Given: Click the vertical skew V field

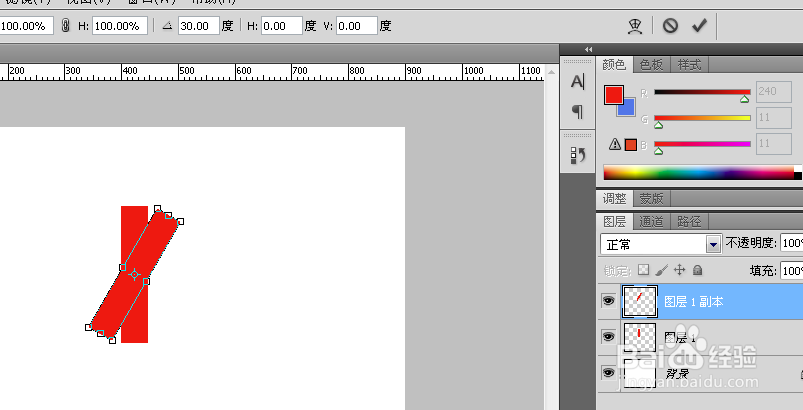Looking at the screenshot, I should 357,26.
